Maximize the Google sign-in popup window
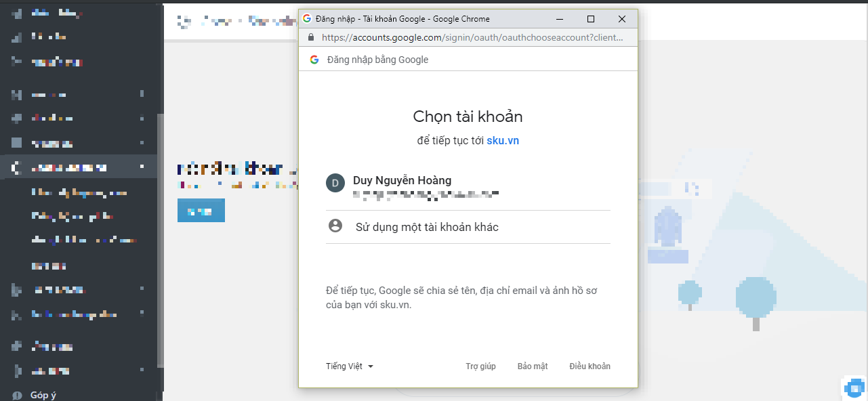The width and height of the screenshot is (868, 401). pyautogui.click(x=591, y=19)
